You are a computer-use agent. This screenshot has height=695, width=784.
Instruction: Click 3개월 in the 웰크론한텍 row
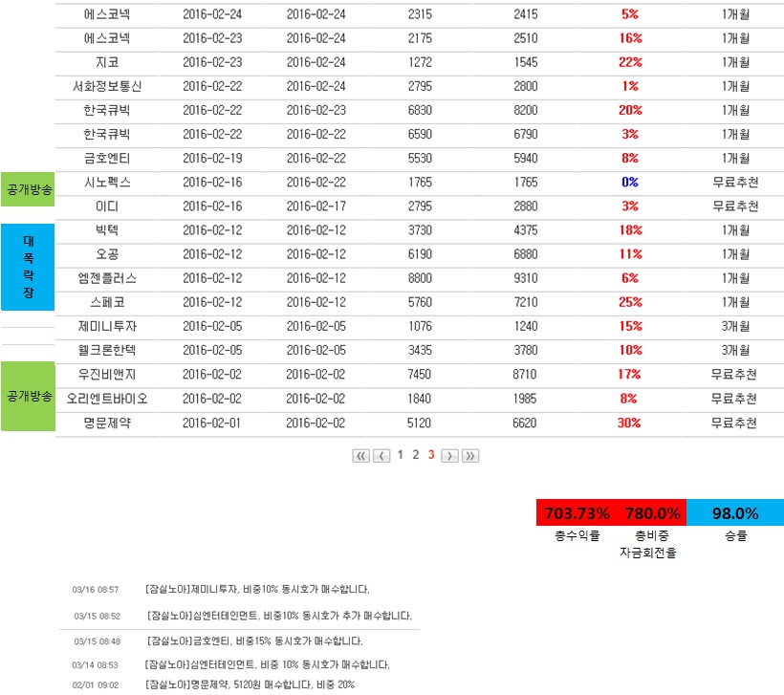point(735,350)
